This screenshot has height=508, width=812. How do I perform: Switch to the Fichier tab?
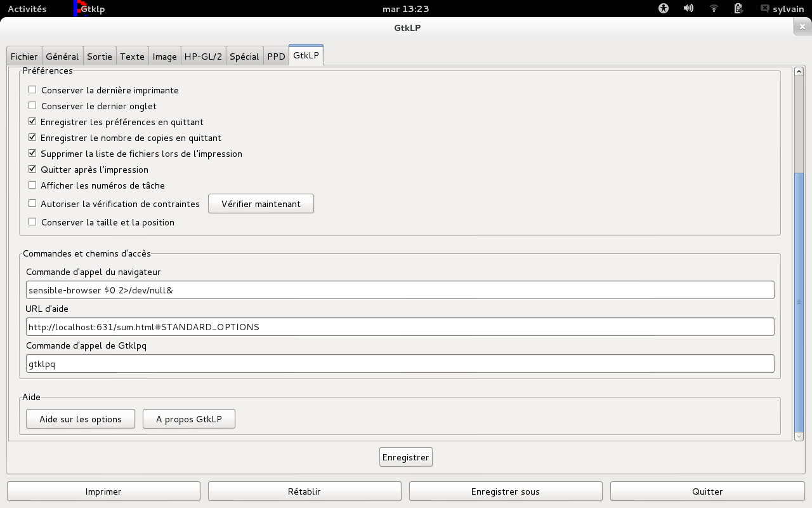(x=24, y=57)
